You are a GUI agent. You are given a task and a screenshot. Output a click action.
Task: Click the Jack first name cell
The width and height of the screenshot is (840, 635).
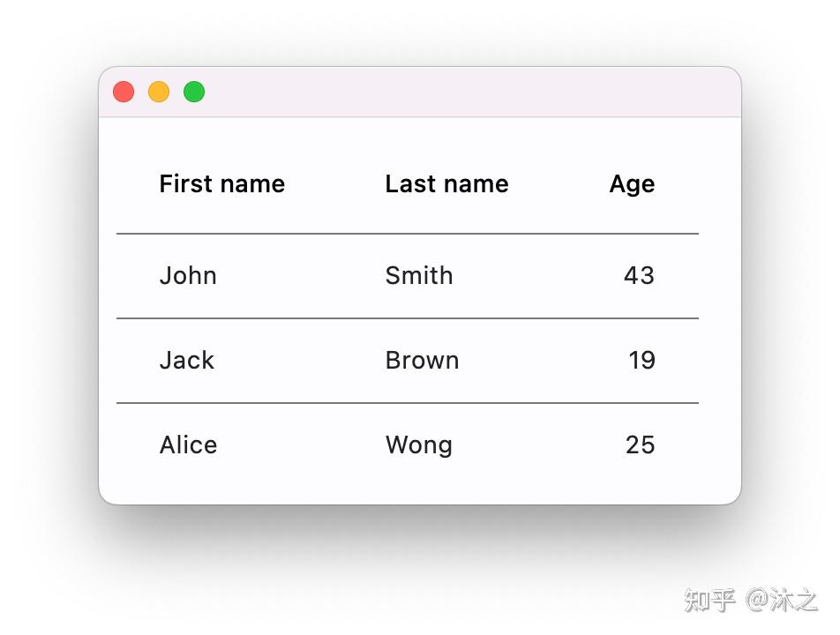pyautogui.click(x=186, y=360)
